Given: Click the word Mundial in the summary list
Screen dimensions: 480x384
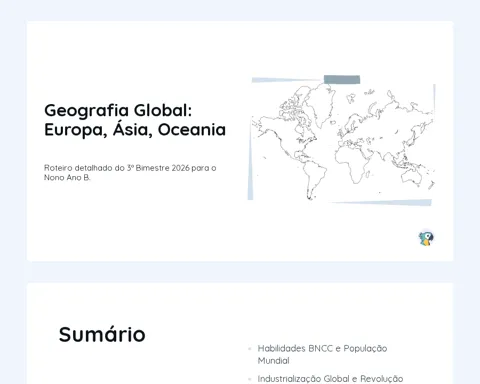Looking at the screenshot, I should click(274, 361).
